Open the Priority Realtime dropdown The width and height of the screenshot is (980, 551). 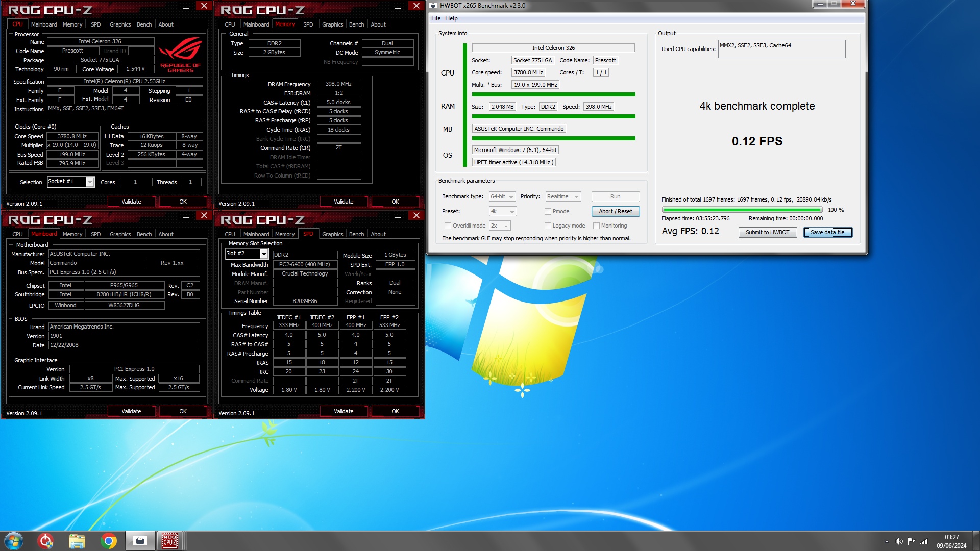[563, 197]
